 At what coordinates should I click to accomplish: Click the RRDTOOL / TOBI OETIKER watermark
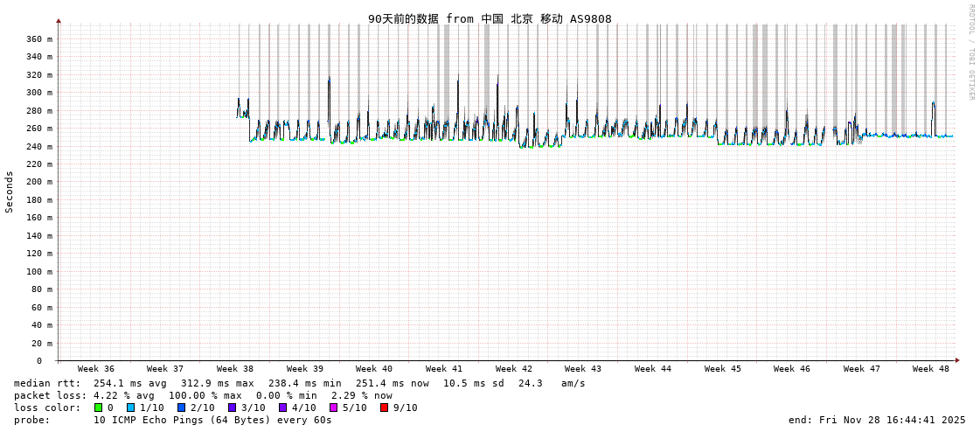pos(970,52)
